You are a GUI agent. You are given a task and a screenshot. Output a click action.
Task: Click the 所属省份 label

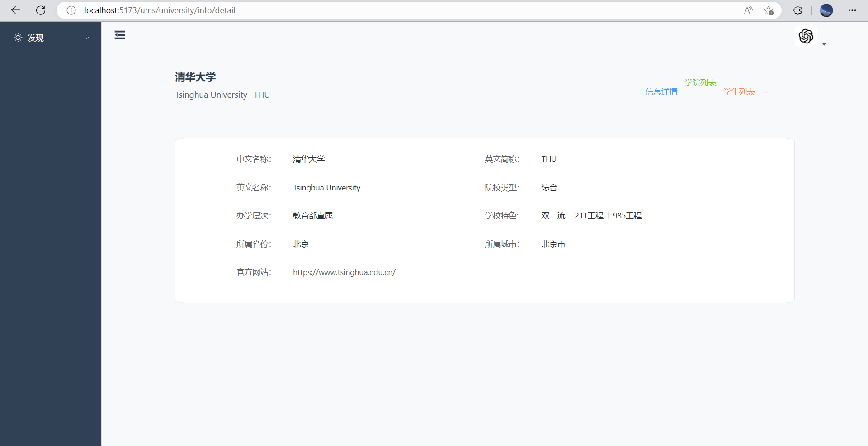click(x=254, y=244)
